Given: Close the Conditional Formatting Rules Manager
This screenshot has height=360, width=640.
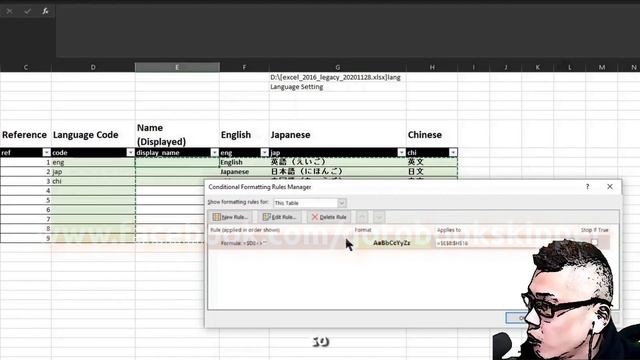Looking at the screenshot, I should [x=610, y=187].
